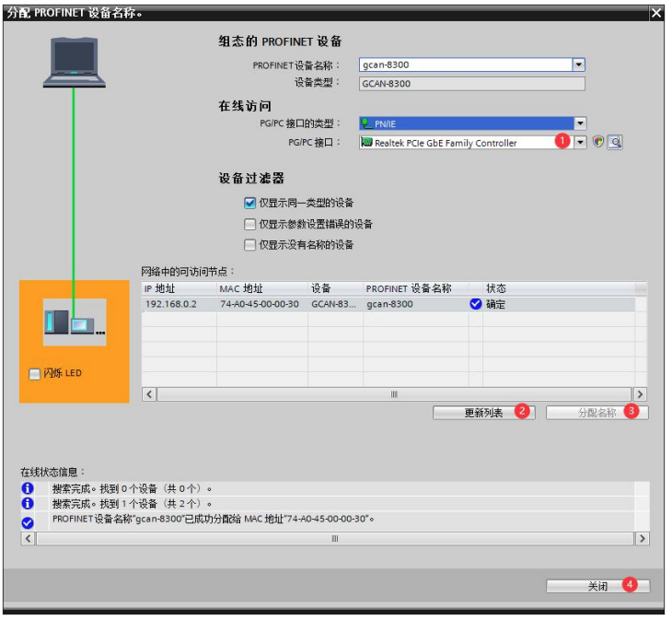Click the GCAN-83... device cell

[x=335, y=304]
